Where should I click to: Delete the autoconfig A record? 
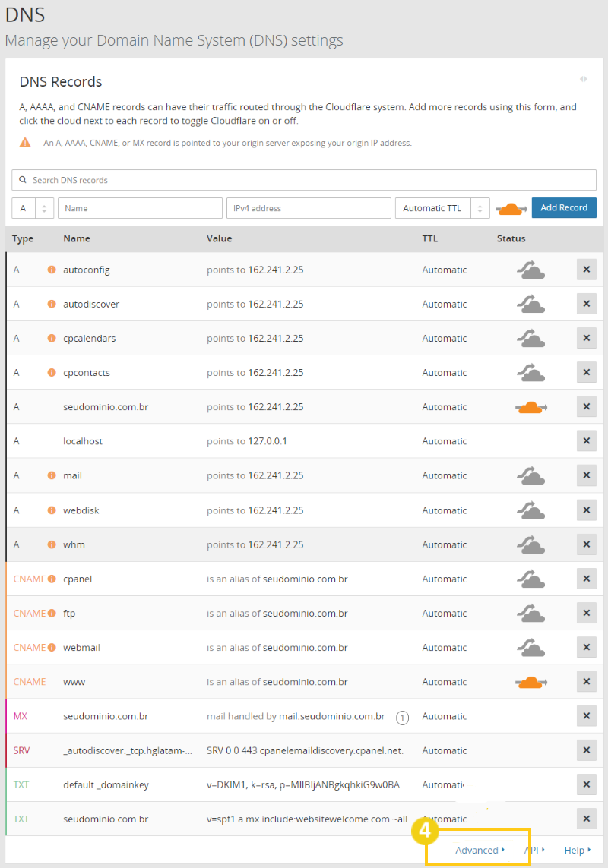pos(587,270)
